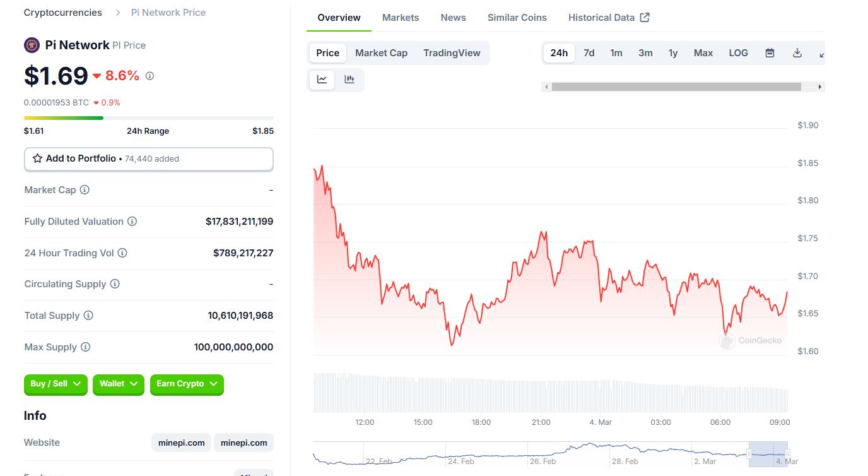Open the Historical Data tab

609,18
